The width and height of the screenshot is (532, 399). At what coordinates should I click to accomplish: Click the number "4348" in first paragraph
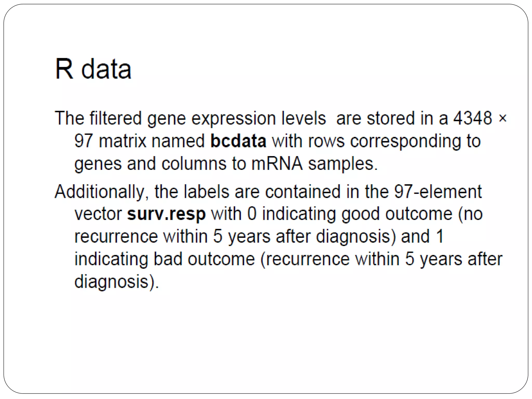pyautogui.click(x=473, y=118)
